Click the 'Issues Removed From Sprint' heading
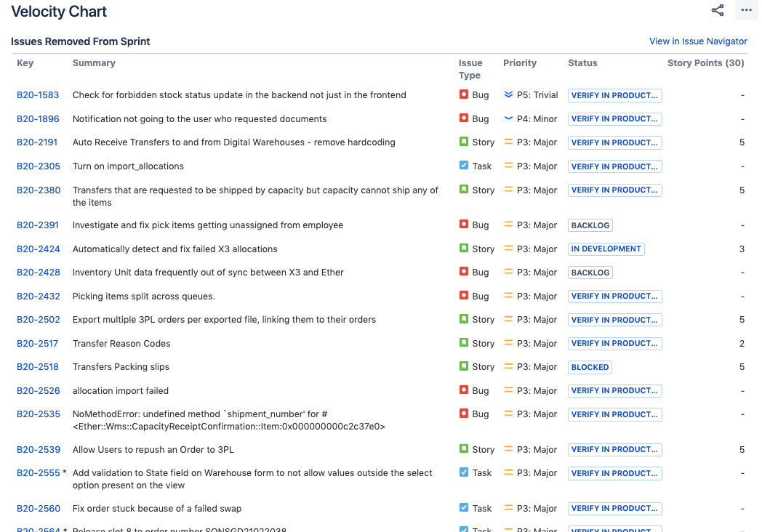 tap(80, 41)
